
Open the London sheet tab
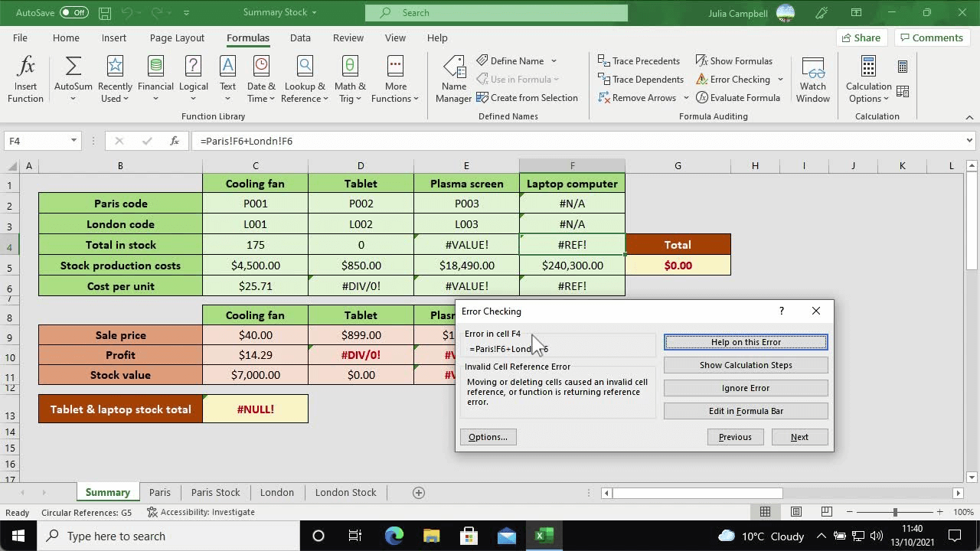pyautogui.click(x=277, y=492)
